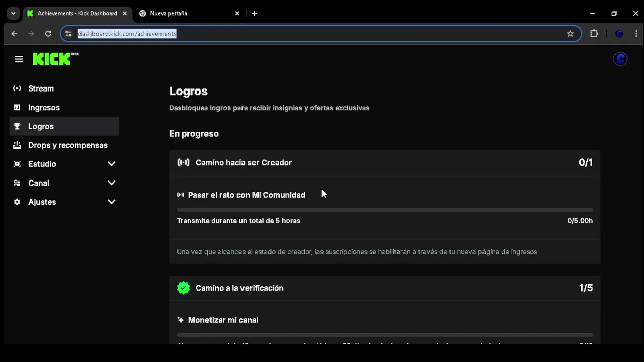Click the browser forward arrow
The image size is (644, 362).
coord(31,34)
